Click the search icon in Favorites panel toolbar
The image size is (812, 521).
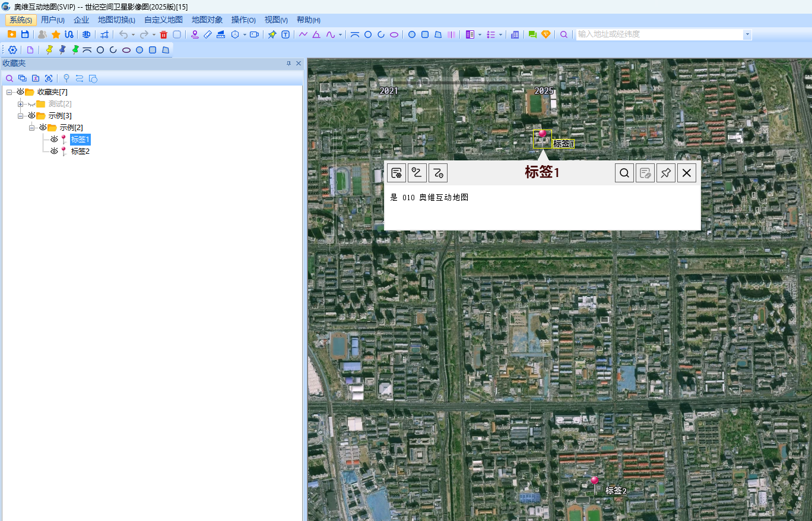[x=9, y=78]
